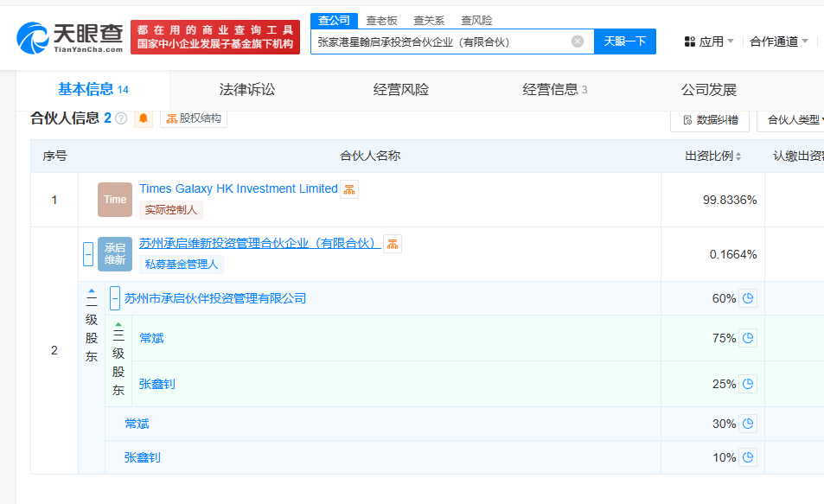Click the TianYanCha logo
Viewport: 824px width, 504px height.
pos(69,36)
